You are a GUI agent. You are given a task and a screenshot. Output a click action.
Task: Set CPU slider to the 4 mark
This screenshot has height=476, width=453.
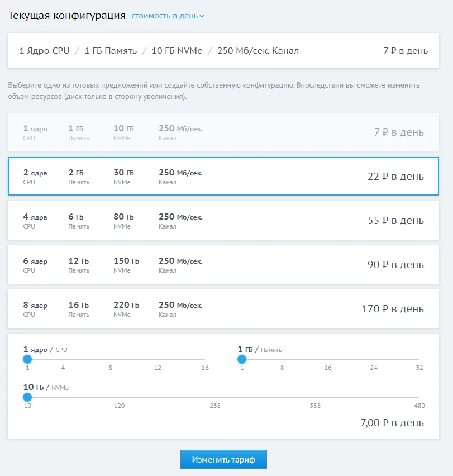pos(63,359)
